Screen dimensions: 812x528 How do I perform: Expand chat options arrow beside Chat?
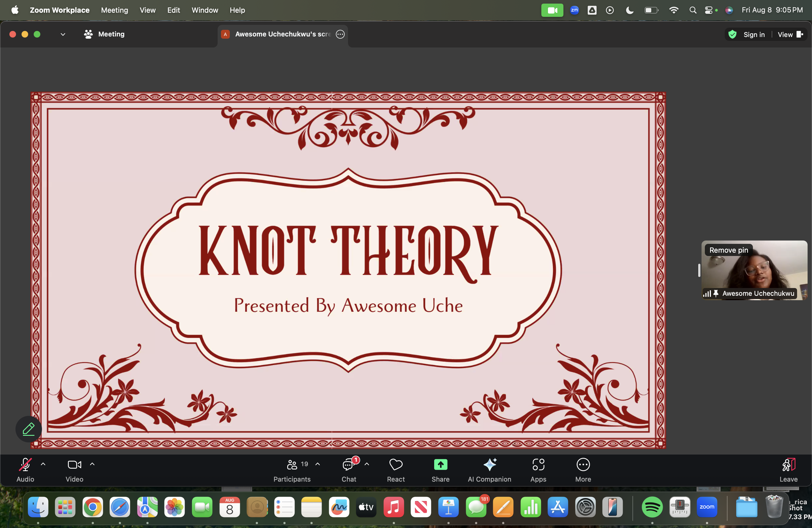367,464
